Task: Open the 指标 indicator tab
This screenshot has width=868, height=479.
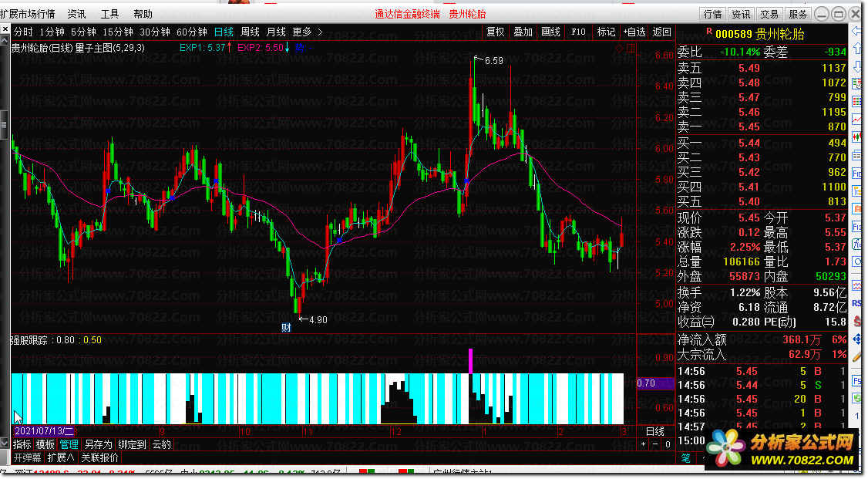Action: [22, 444]
